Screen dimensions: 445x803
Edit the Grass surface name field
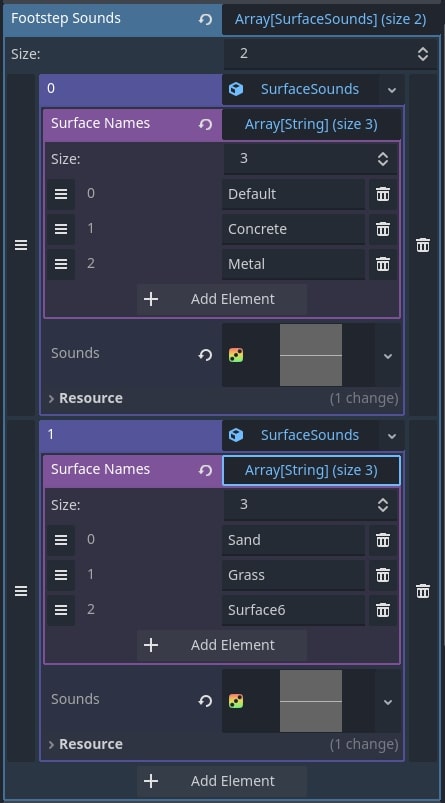(x=293, y=575)
